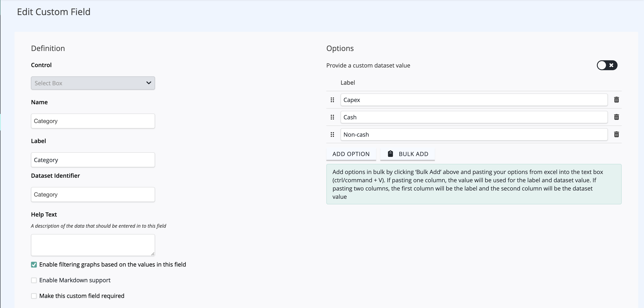The height and width of the screenshot is (308, 644).
Task: Toggle Provide a custom dataset value switch
Action: 607,65
